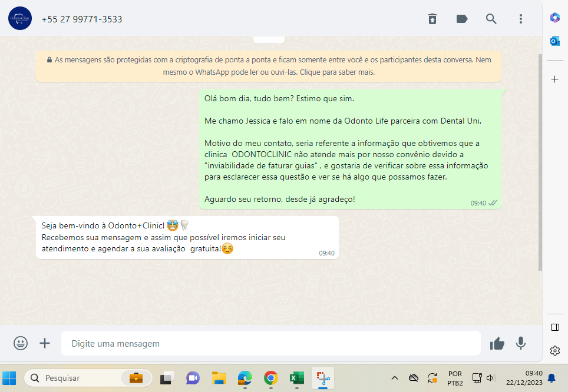Select the outgoing message from Jessica
This screenshot has height=392, width=568.
click(x=350, y=149)
